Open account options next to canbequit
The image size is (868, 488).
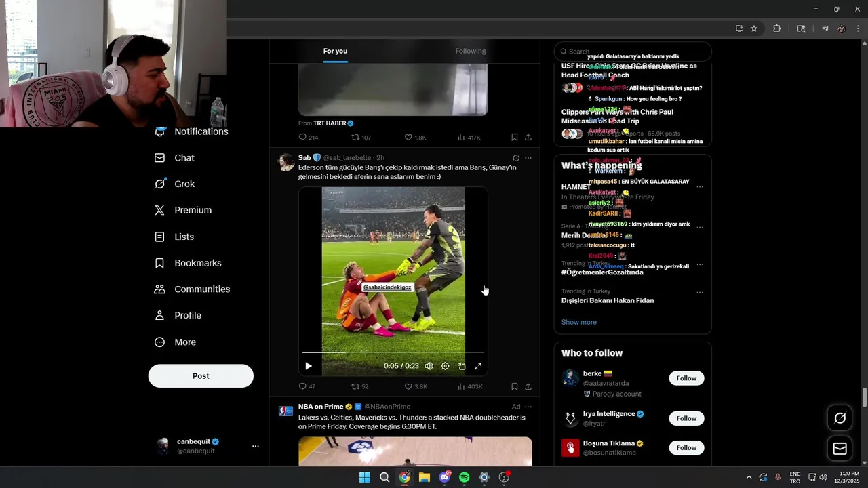(256, 446)
